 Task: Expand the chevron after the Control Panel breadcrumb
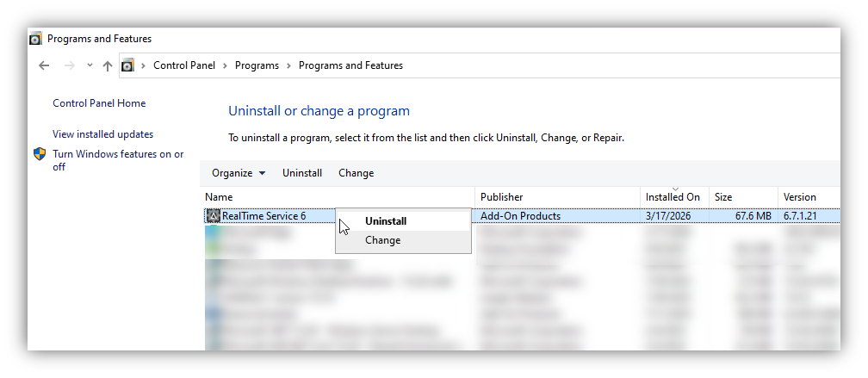226,65
